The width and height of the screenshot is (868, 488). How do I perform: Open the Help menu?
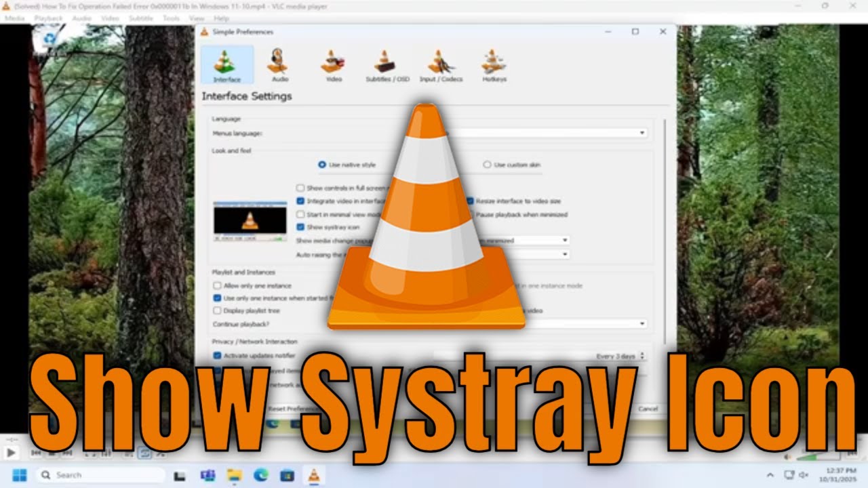pyautogui.click(x=221, y=18)
